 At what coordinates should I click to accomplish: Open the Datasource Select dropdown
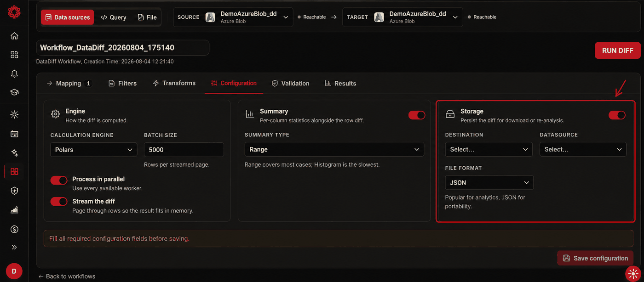point(583,149)
